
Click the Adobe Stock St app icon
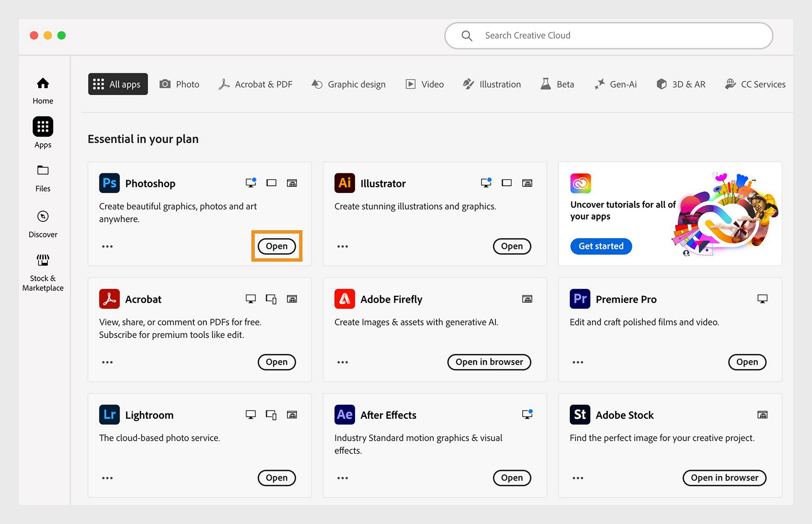(580, 415)
